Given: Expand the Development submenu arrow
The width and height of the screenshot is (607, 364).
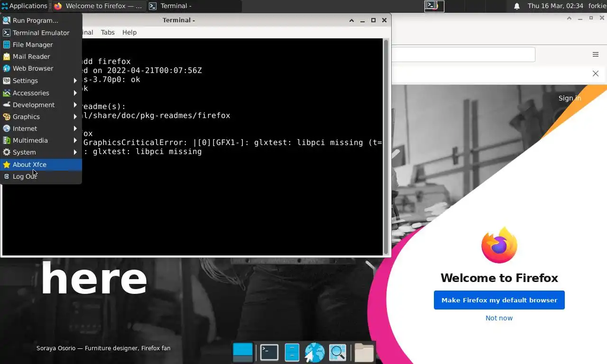Looking at the screenshot, I should (x=75, y=105).
